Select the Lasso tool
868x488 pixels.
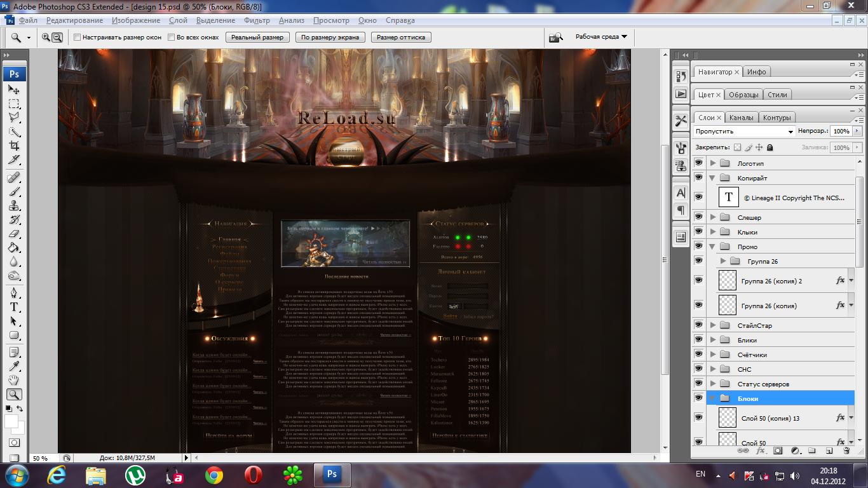point(14,118)
